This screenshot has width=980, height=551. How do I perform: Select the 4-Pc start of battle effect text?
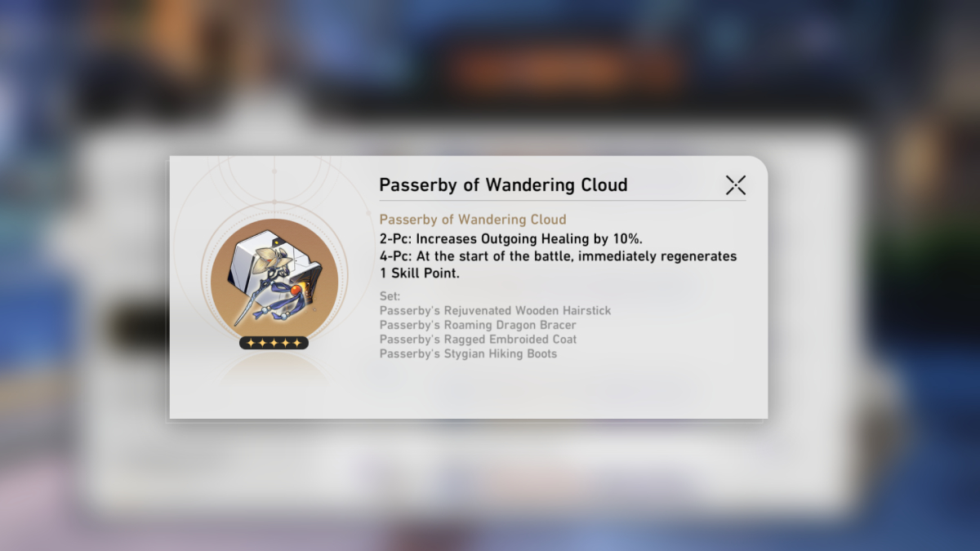click(x=558, y=256)
